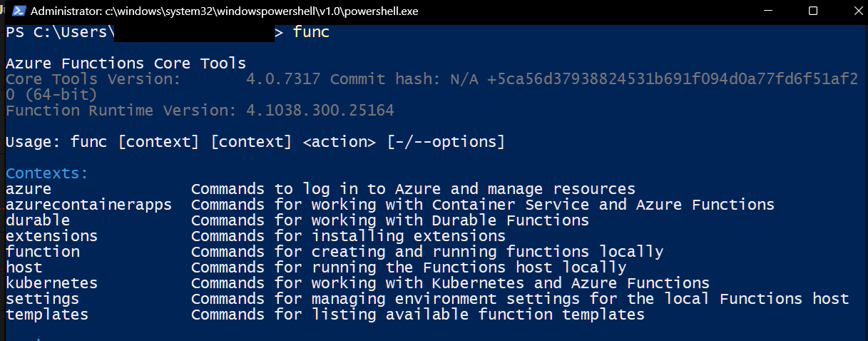Screen dimensions: 868x341
Task: Click the 'templates' context entry
Action: pyautogui.click(x=47, y=315)
